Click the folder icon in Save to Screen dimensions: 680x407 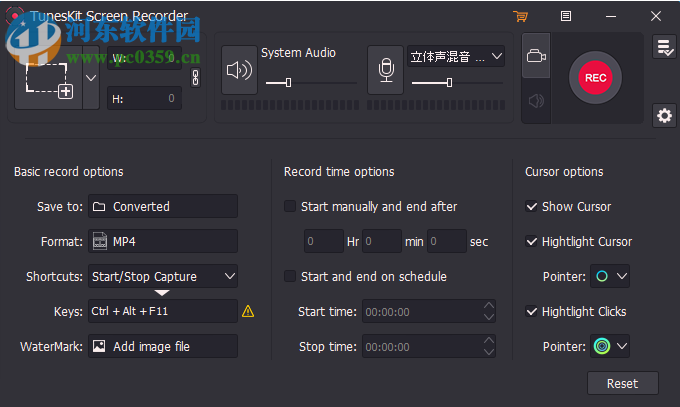pos(99,207)
